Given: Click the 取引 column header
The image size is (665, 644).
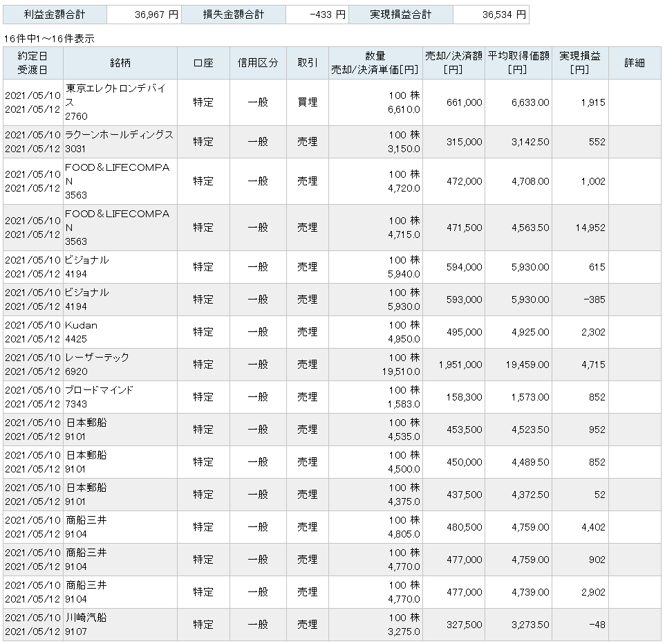Looking at the screenshot, I should coord(308,63).
